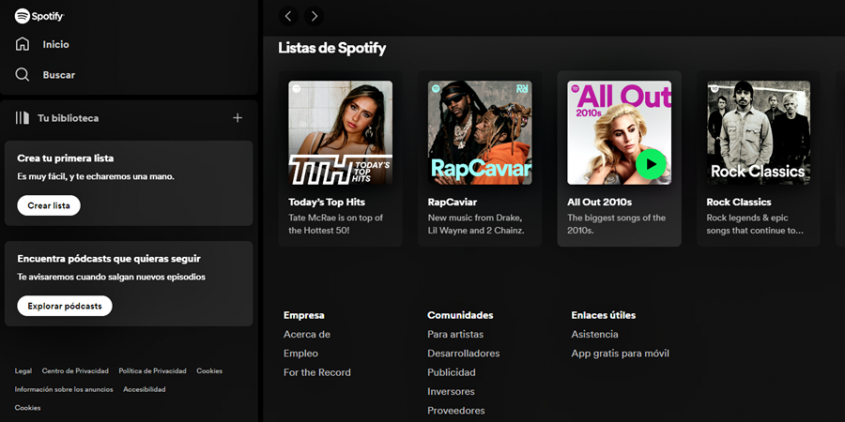
Task: Go back with the left arrow button
Action: (288, 16)
